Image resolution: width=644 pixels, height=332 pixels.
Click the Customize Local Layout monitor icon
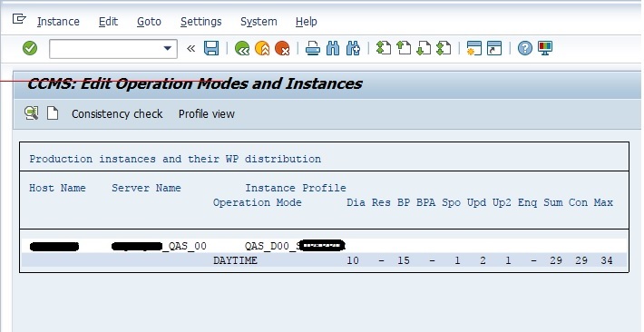click(x=545, y=48)
